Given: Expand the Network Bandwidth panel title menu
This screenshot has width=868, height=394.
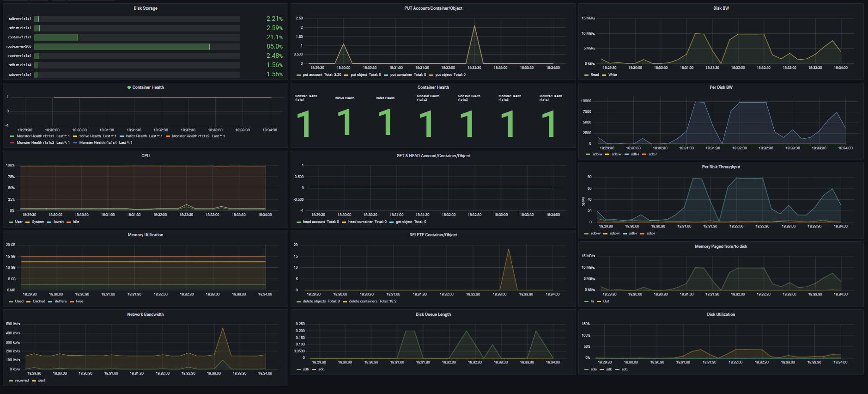Looking at the screenshot, I should click(146, 314).
